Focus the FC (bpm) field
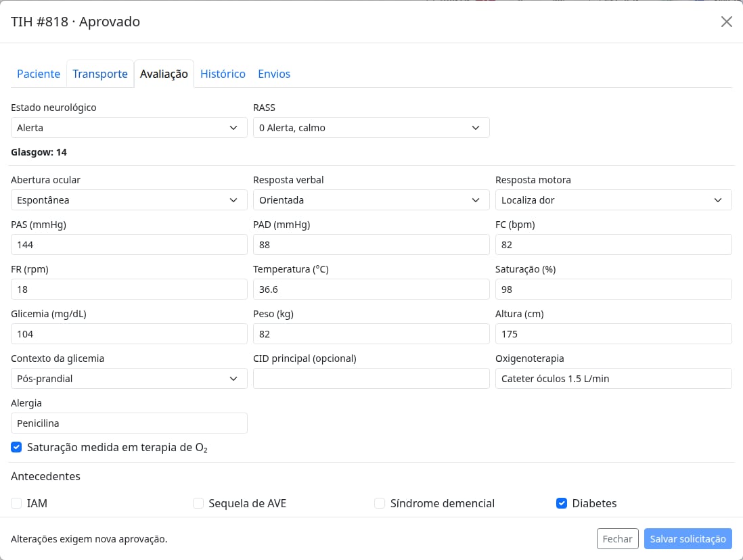The image size is (743, 560). coord(613,244)
